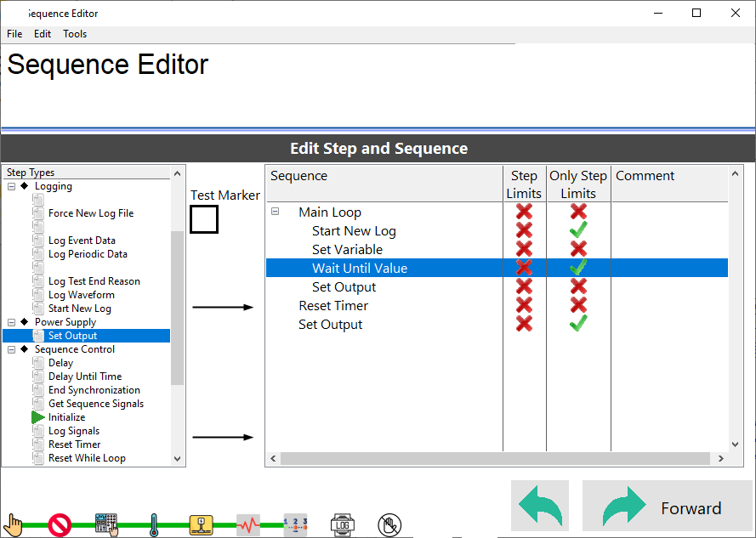The height and width of the screenshot is (538, 756).
Task: Click the red prohibition circle icon
Action: (x=60, y=524)
